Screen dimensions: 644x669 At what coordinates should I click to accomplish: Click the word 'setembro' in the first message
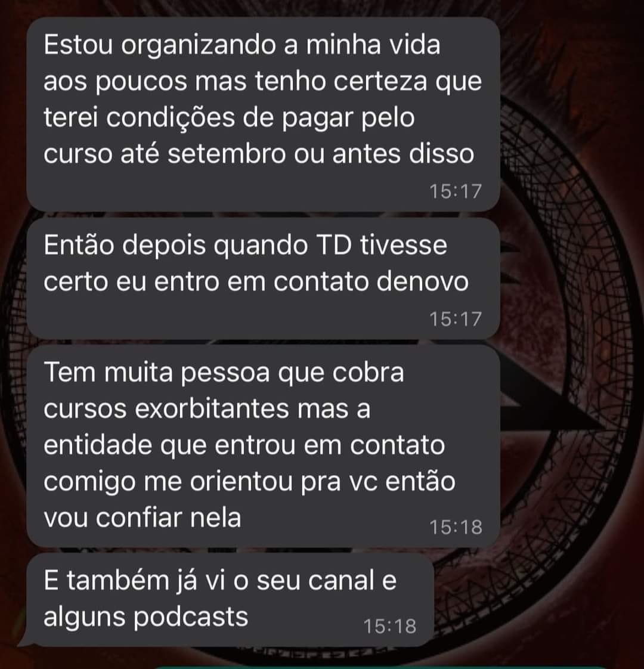pos(226,154)
